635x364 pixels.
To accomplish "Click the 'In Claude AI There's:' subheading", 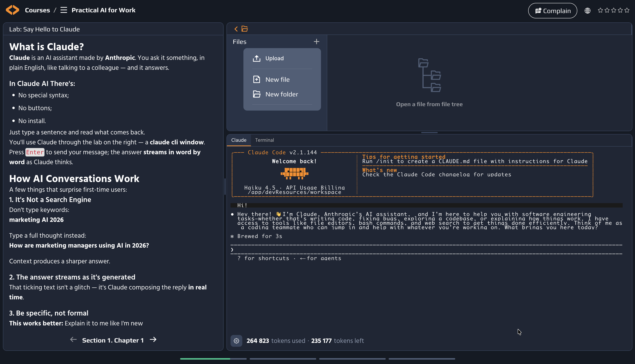I will coord(42,84).
